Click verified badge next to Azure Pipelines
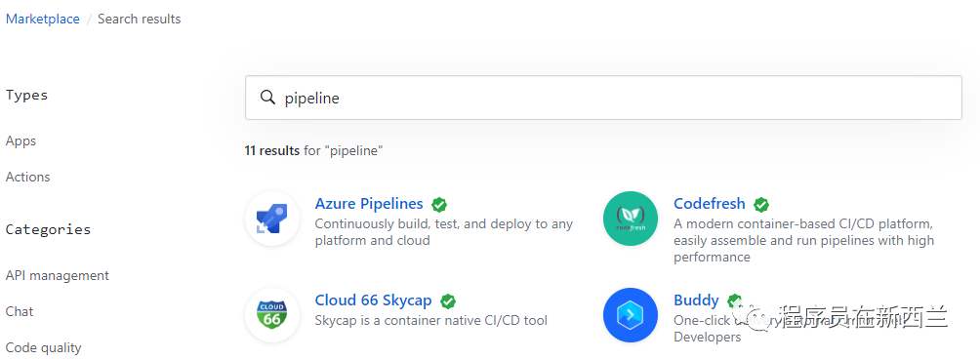The height and width of the screenshot is (360, 980). tap(439, 204)
